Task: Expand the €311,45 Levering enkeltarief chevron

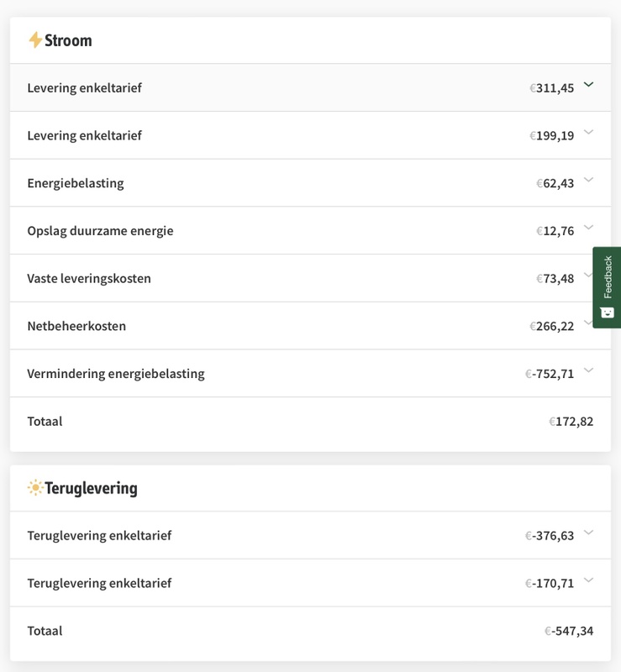Action: tap(588, 85)
